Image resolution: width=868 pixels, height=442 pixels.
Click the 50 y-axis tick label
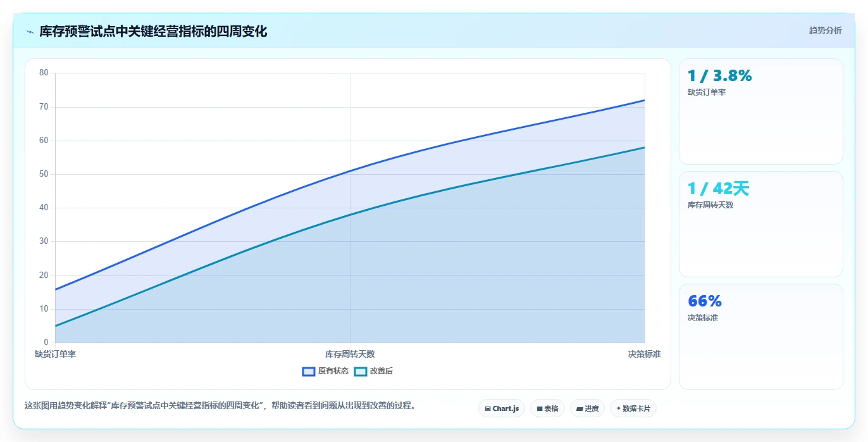[x=44, y=174]
